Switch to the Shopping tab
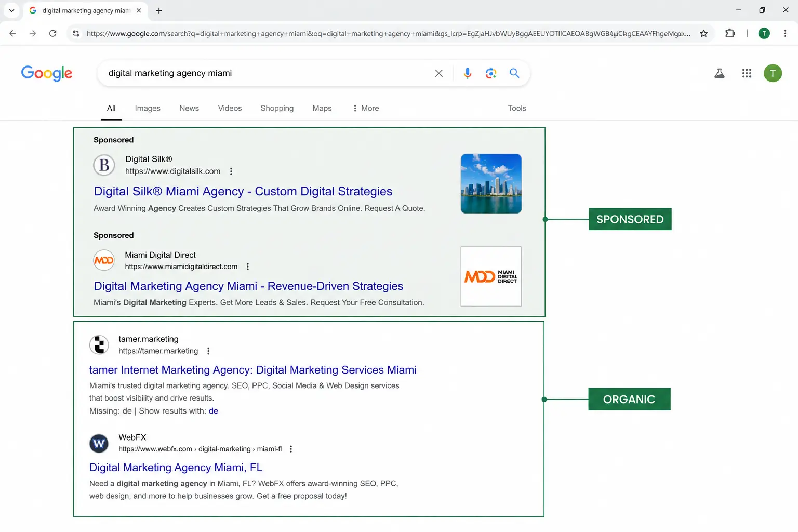The image size is (798, 532). tap(277, 108)
